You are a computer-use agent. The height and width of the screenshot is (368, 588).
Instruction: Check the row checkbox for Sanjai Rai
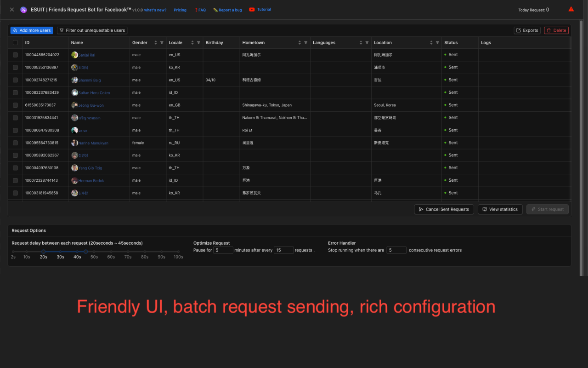[15, 54]
